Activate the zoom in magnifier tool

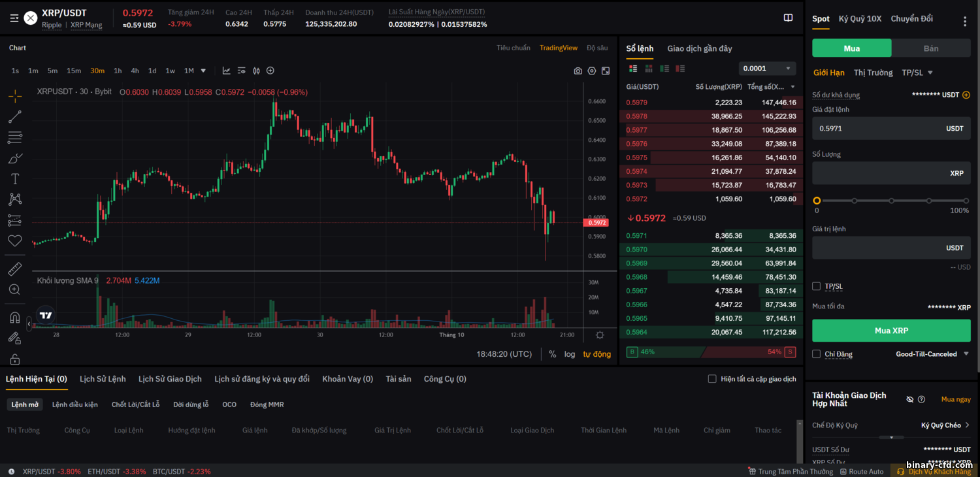point(14,289)
